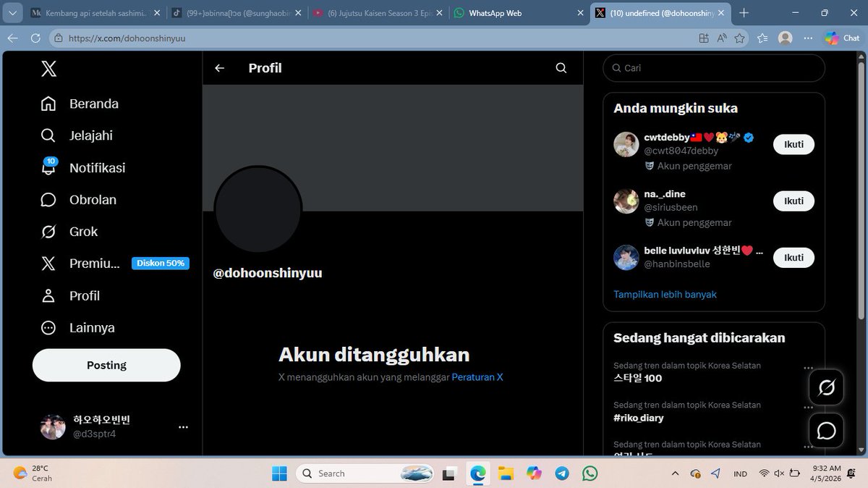The image size is (868, 488).
Task: Click @hanbinsbelle handle text
Action: pyautogui.click(x=677, y=264)
